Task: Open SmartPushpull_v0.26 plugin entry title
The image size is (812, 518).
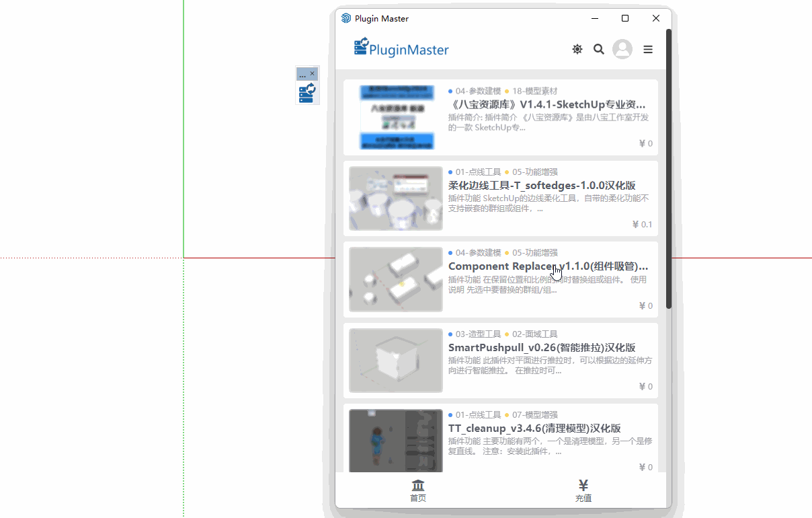Action: (542, 348)
